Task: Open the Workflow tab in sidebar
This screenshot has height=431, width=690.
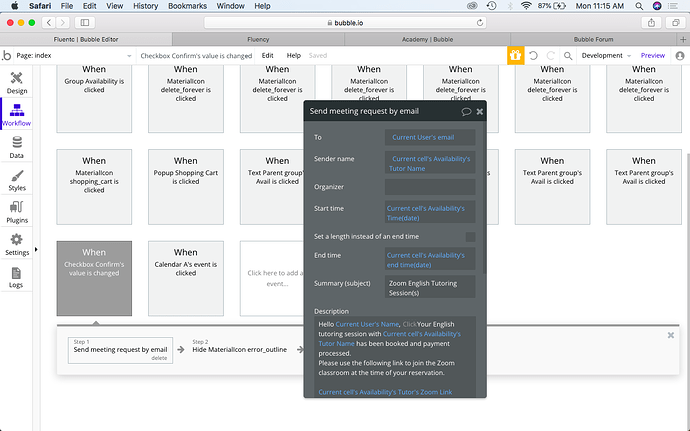Action: [x=16, y=114]
